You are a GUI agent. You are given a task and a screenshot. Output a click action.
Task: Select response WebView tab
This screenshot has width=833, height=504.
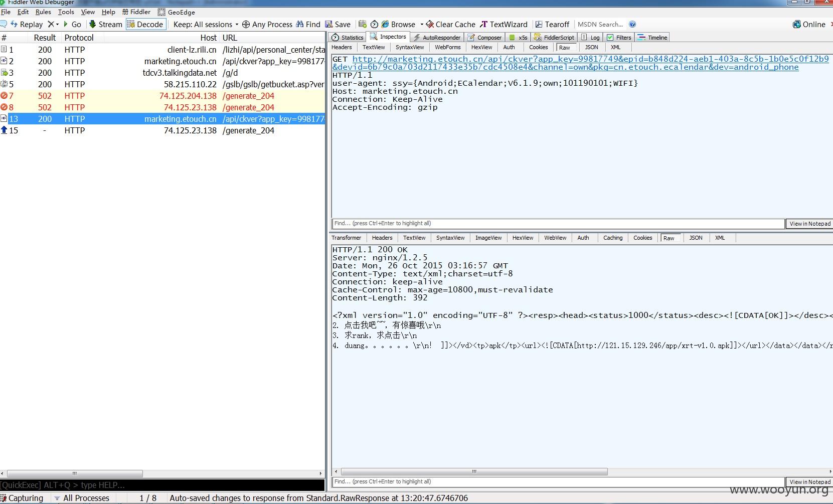(x=555, y=238)
